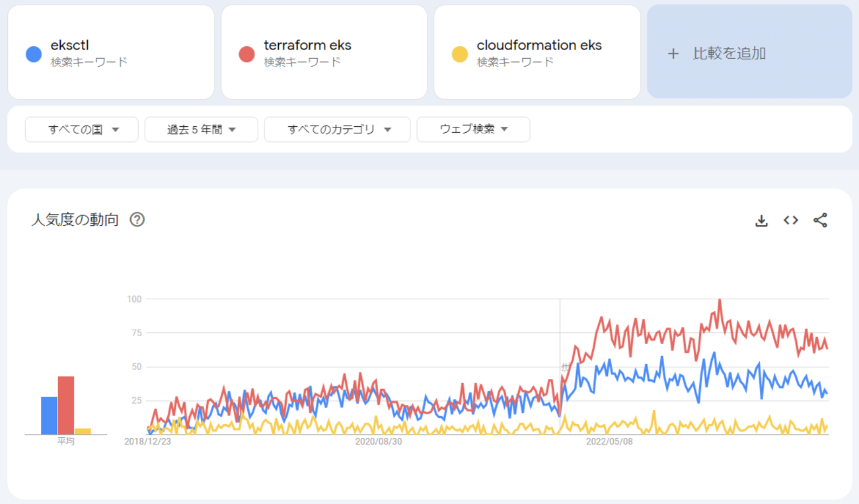Open the ウェブ検索 search type dropdown
Image resolution: width=859 pixels, height=504 pixels.
pos(473,129)
